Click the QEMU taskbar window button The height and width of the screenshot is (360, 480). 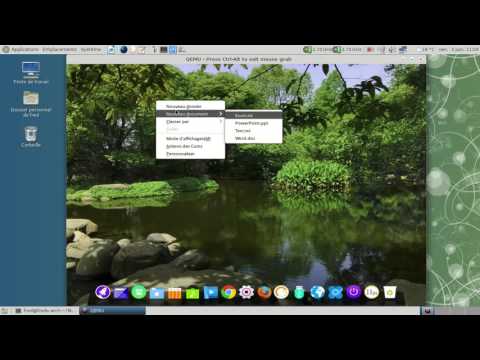click(113, 310)
